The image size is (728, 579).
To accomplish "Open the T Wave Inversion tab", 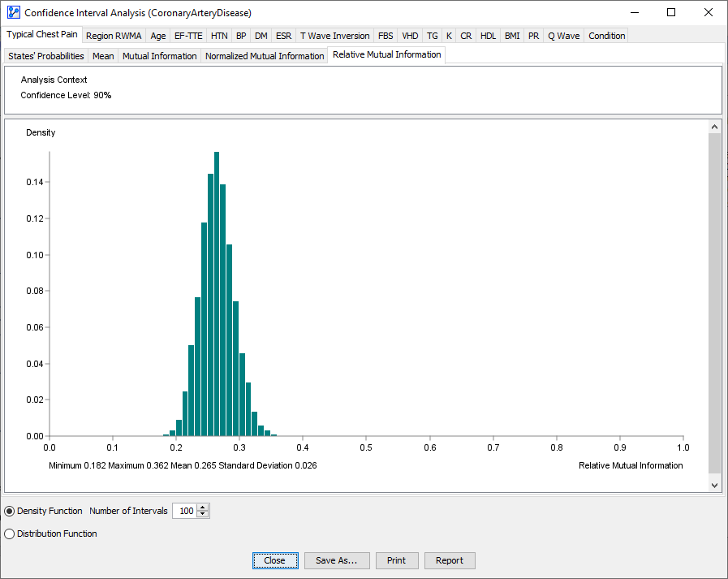I will tap(334, 36).
